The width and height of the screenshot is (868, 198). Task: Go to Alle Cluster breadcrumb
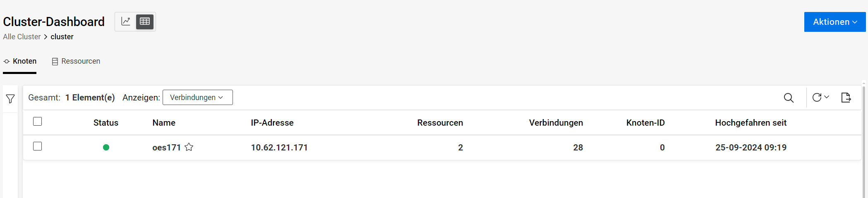(22, 37)
